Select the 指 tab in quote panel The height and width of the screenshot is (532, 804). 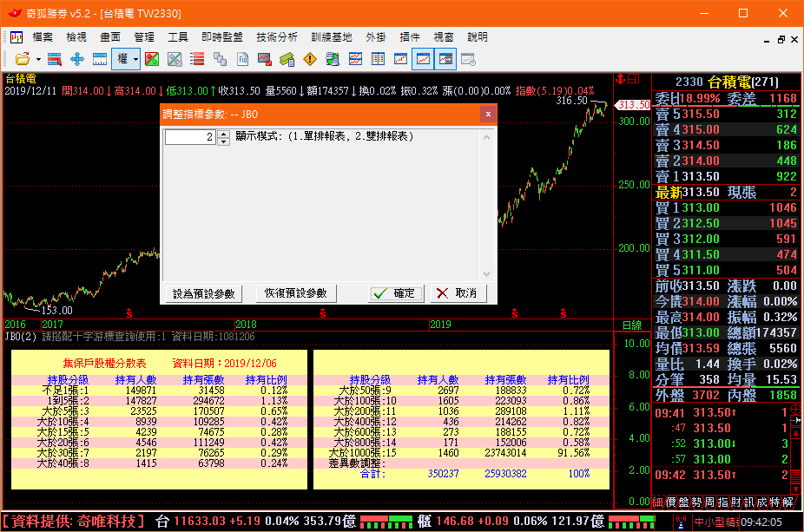click(722, 502)
